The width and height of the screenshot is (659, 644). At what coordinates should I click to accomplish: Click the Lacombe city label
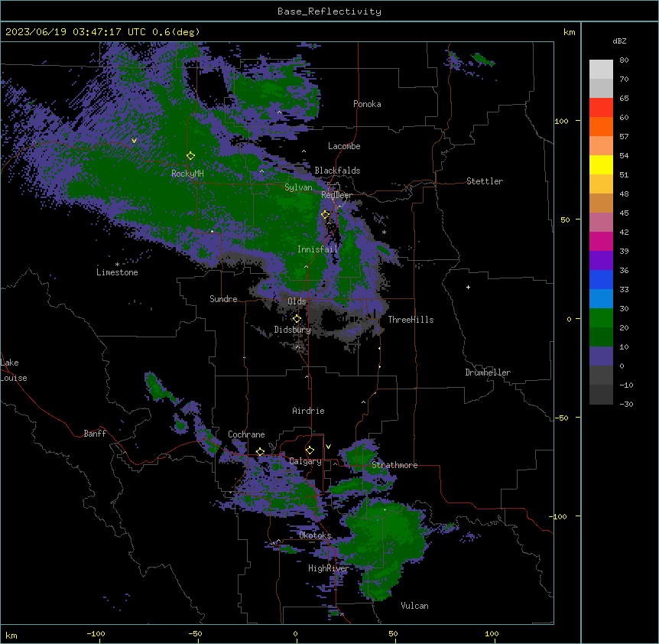[x=344, y=146]
